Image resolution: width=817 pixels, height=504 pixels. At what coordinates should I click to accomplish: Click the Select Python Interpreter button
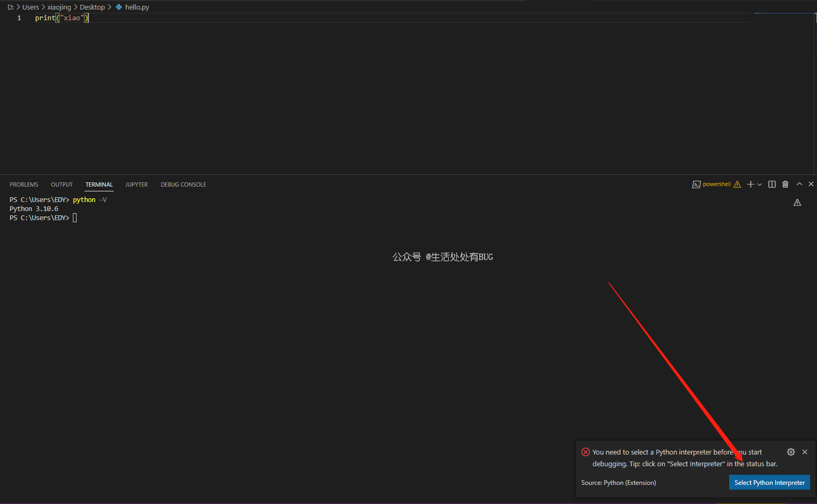pyautogui.click(x=769, y=483)
